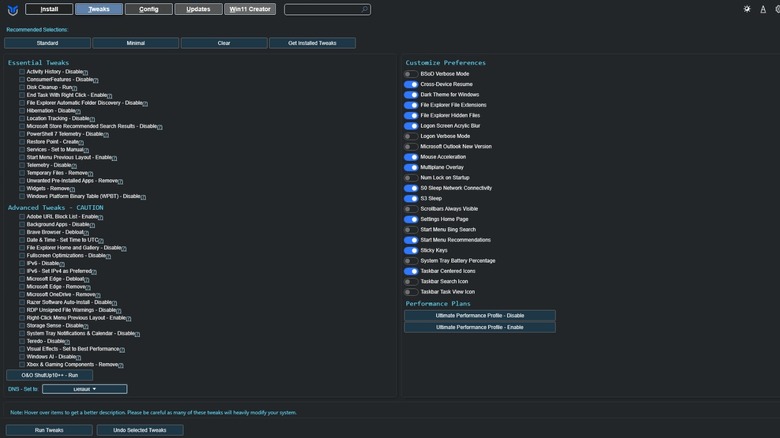
Task: Toggle System Tray Battery Percentage switch
Action: pyautogui.click(x=411, y=261)
